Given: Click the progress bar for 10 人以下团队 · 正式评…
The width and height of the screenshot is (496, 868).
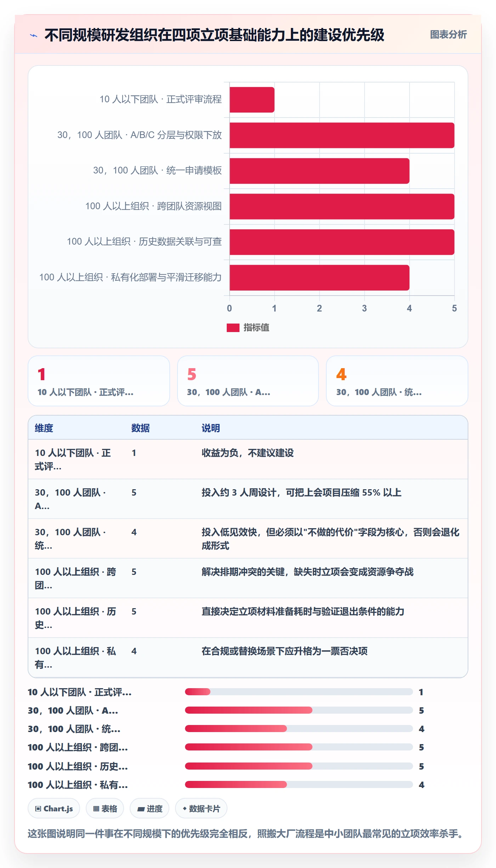Looking at the screenshot, I should (299, 692).
